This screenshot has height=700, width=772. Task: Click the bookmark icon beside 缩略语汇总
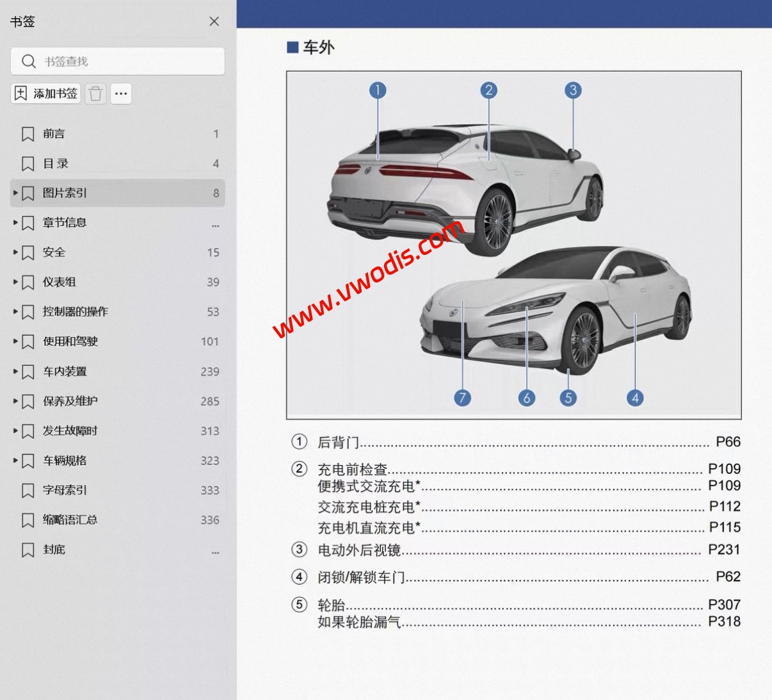pos(28,520)
